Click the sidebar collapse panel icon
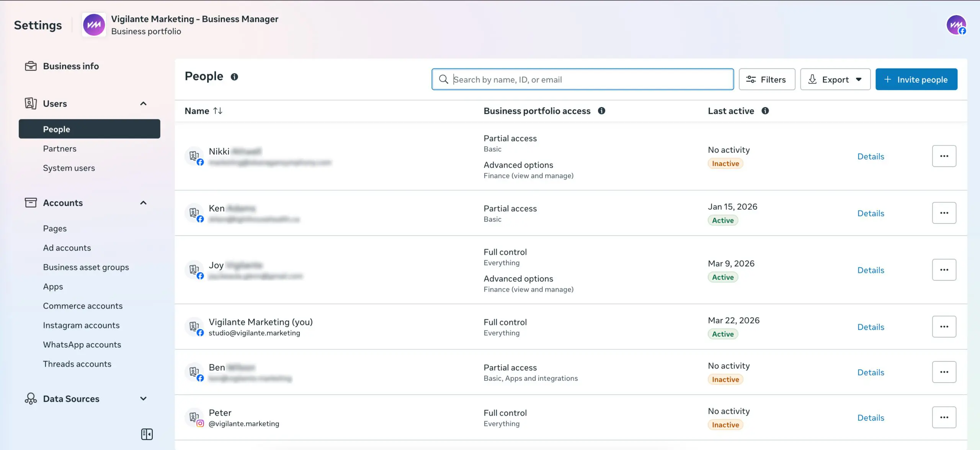This screenshot has height=450, width=980. pos(147,434)
